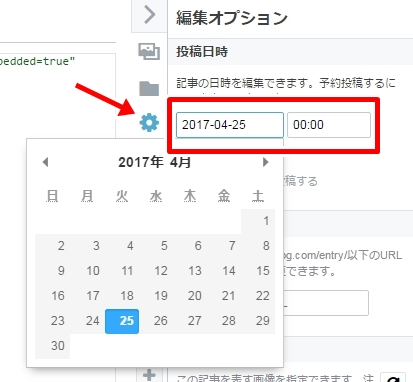
Task: Click the 投稿日時 section header
Action: 202,52
